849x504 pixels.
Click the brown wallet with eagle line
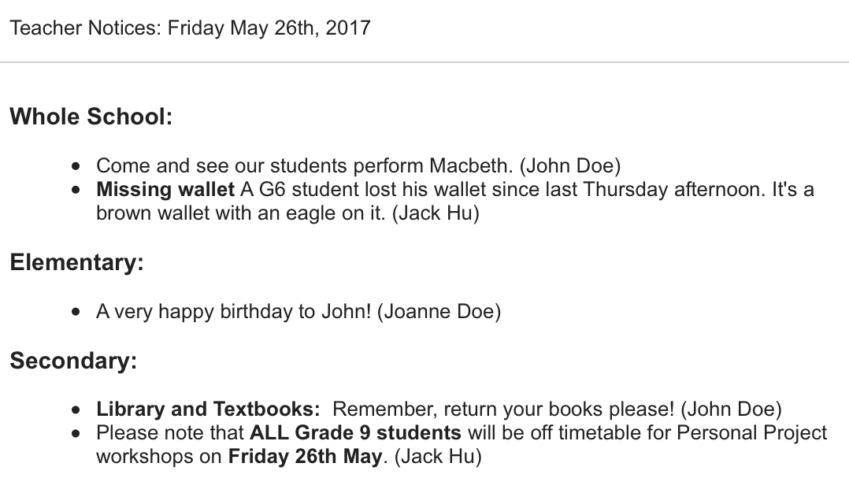(287, 213)
